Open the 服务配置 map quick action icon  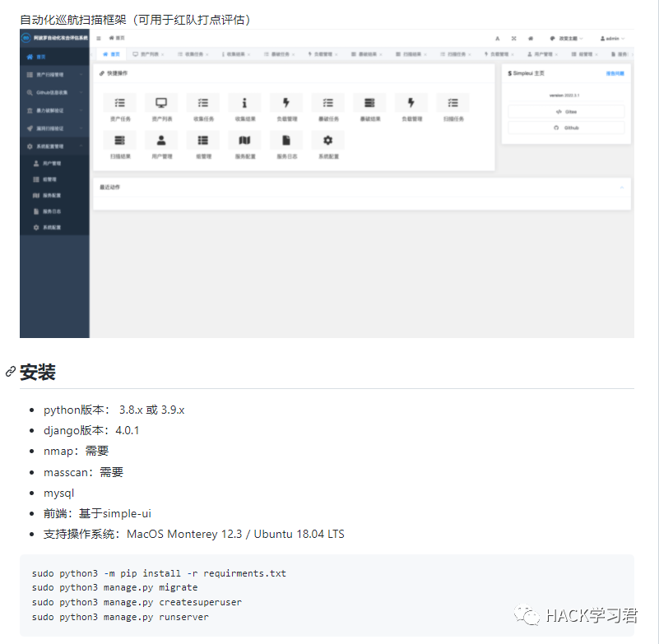244,141
